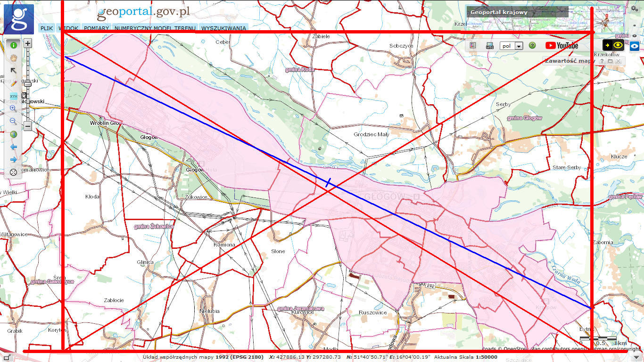This screenshot has width=644, height=362.
Task: Click the Geoportal 'g' logo
Action: (18, 19)
